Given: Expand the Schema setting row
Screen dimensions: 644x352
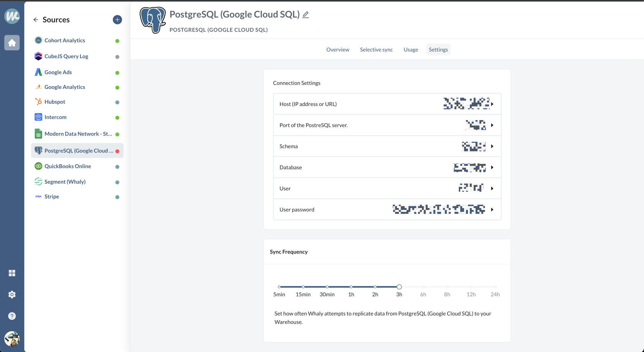Looking at the screenshot, I should (387, 146).
